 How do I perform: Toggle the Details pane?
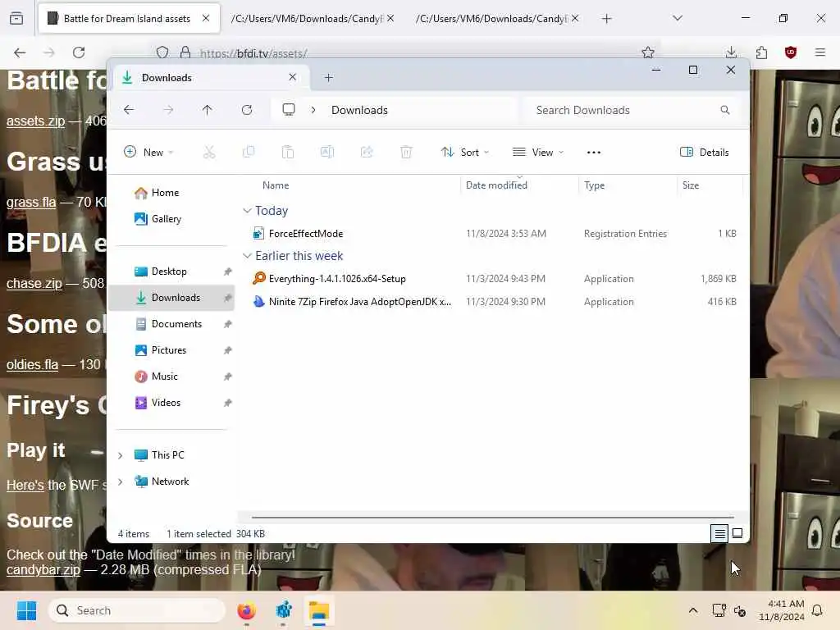[704, 152]
